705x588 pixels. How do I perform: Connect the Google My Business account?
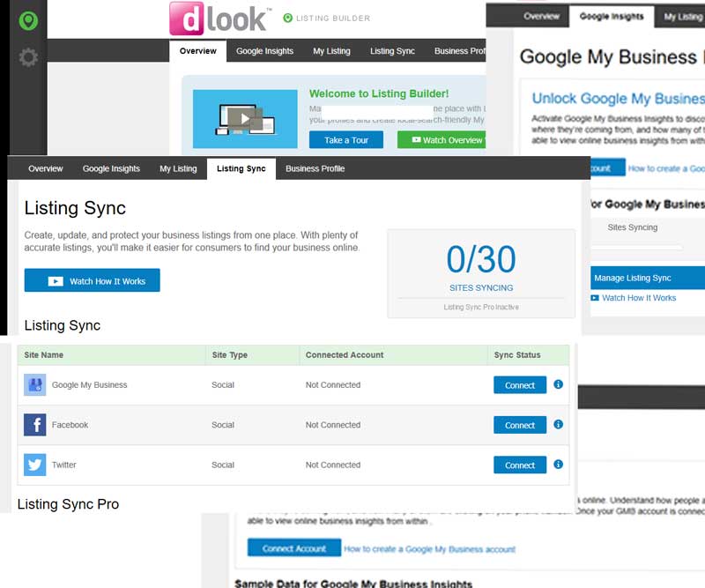pyautogui.click(x=520, y=385)
